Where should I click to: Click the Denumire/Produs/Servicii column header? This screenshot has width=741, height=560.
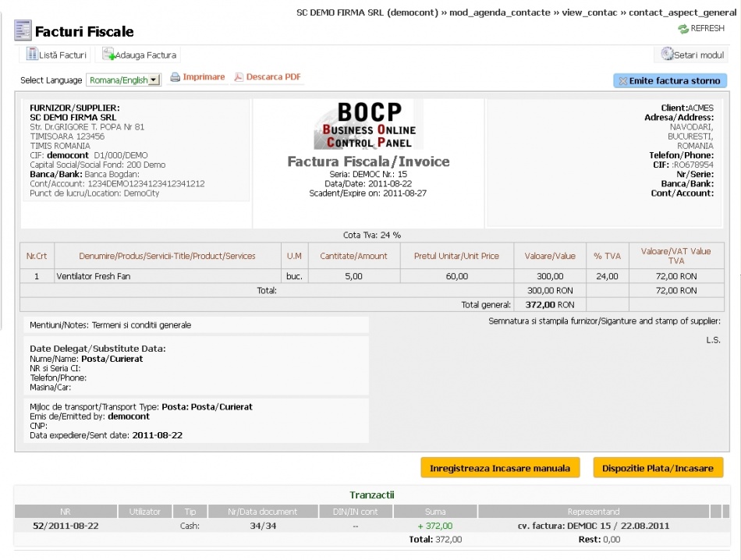(x=167, y=256)
